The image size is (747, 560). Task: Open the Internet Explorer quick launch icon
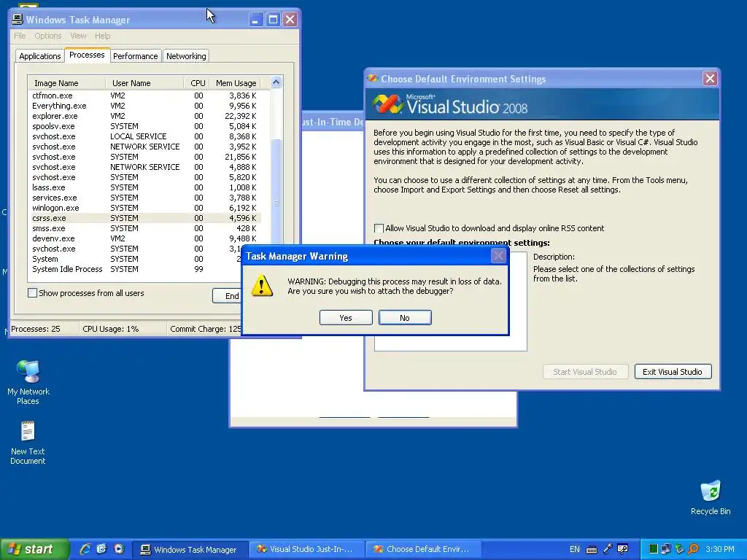click(85, 549)
